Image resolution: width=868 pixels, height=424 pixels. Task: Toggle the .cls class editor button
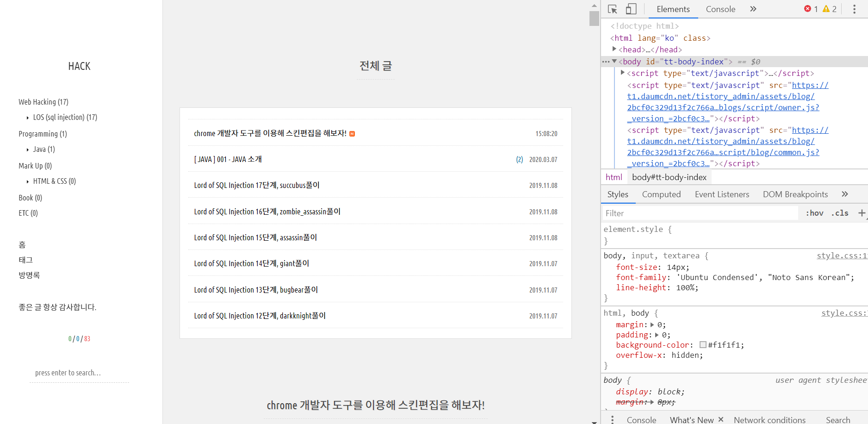[840, 213]
